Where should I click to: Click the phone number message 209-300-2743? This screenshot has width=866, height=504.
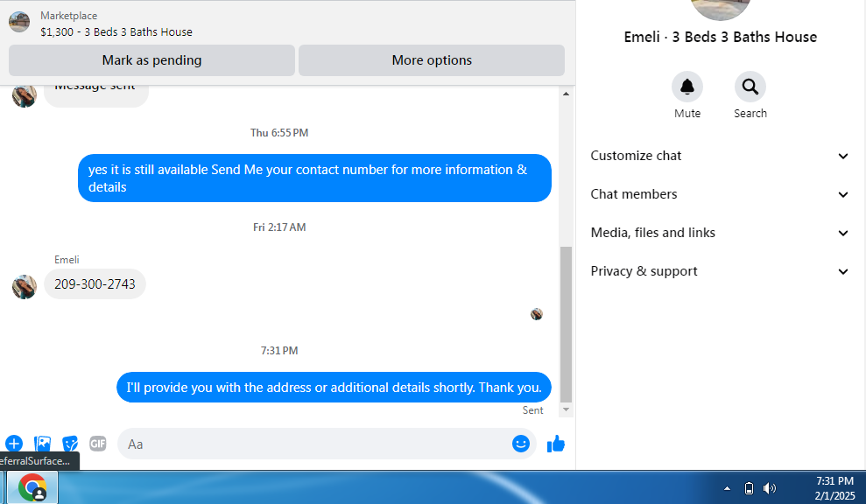(95, 283)
